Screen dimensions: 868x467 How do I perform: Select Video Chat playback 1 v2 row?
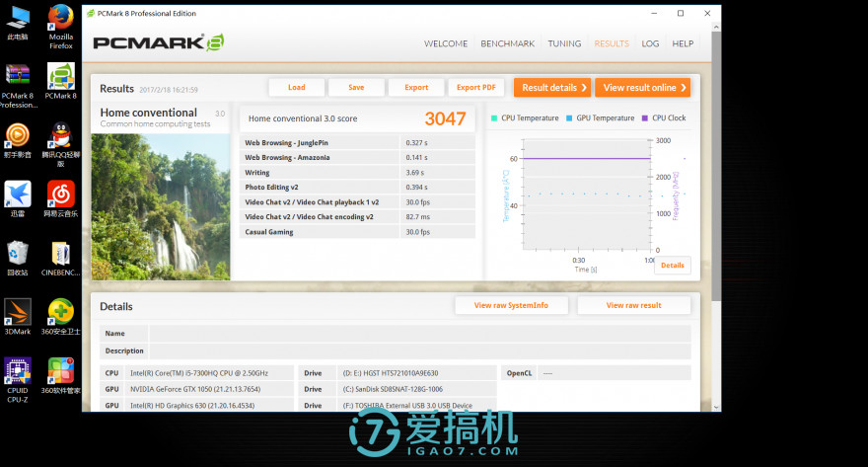pos(358,202)
